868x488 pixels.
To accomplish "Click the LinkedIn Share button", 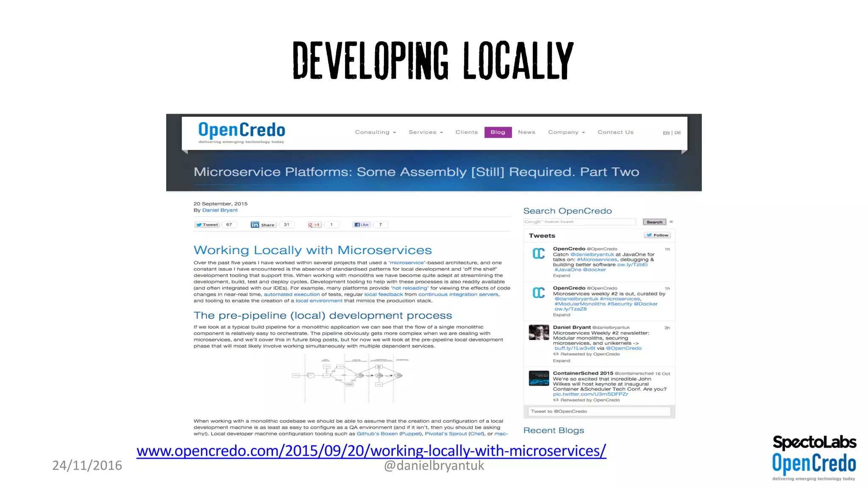I will click(x=263, y=225).
